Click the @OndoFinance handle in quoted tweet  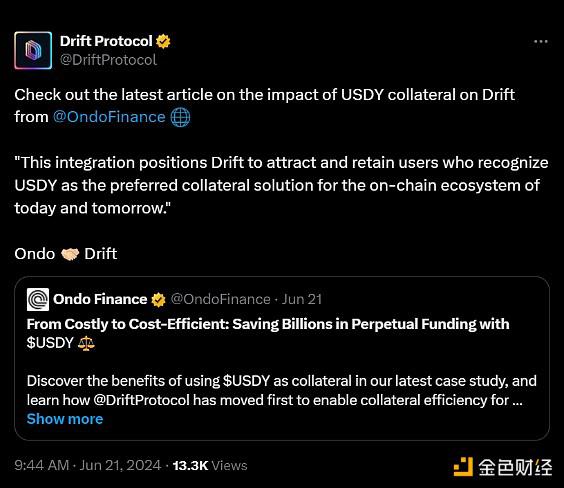pos(220,299)
